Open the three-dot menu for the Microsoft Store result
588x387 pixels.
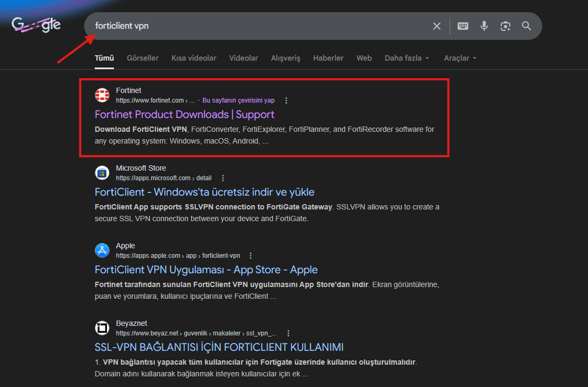coord(223,178)
